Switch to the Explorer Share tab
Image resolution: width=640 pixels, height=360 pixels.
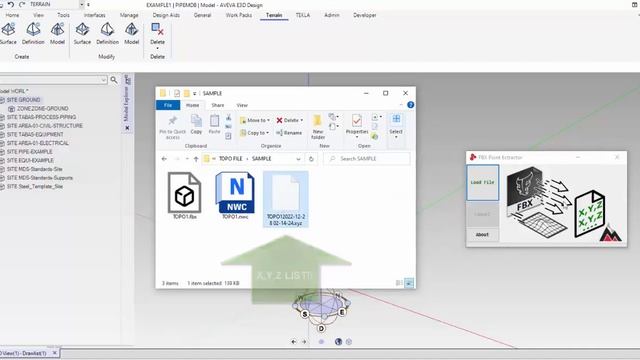[x=218, y=105]
